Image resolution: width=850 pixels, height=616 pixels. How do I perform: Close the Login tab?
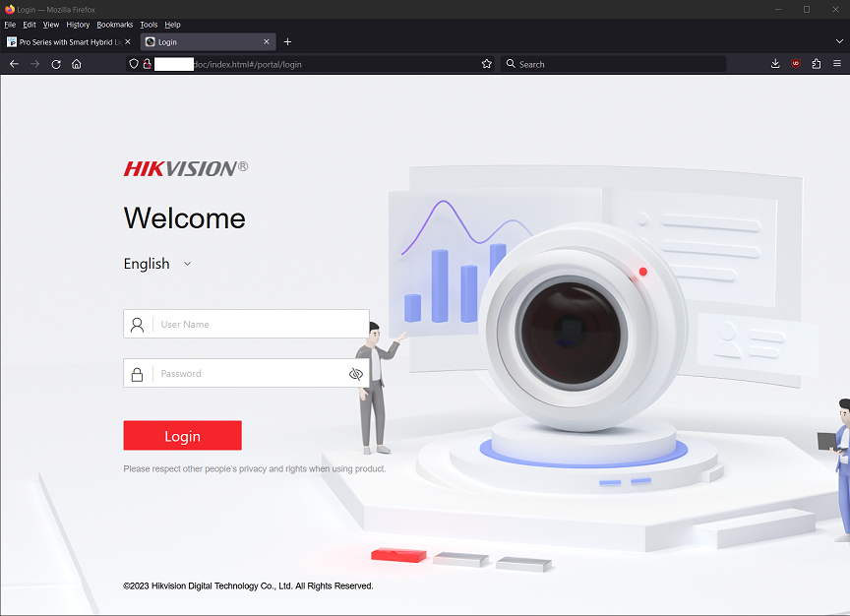point(267,41)
